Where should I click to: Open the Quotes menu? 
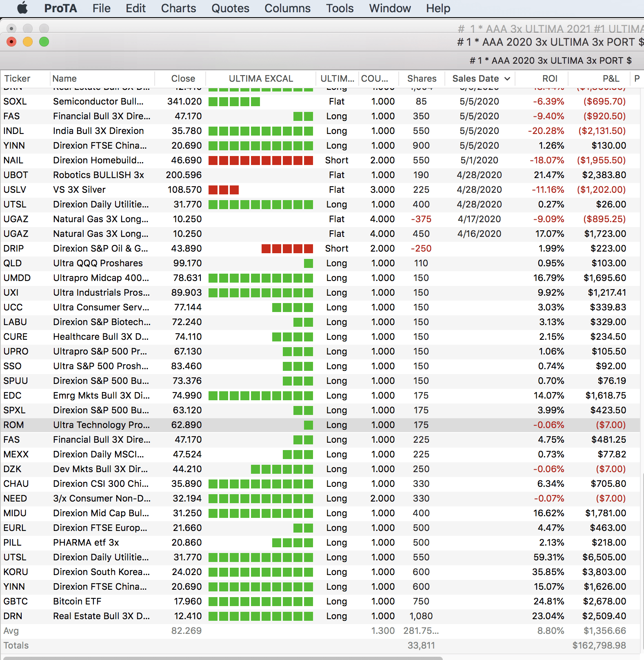point(230,8)
